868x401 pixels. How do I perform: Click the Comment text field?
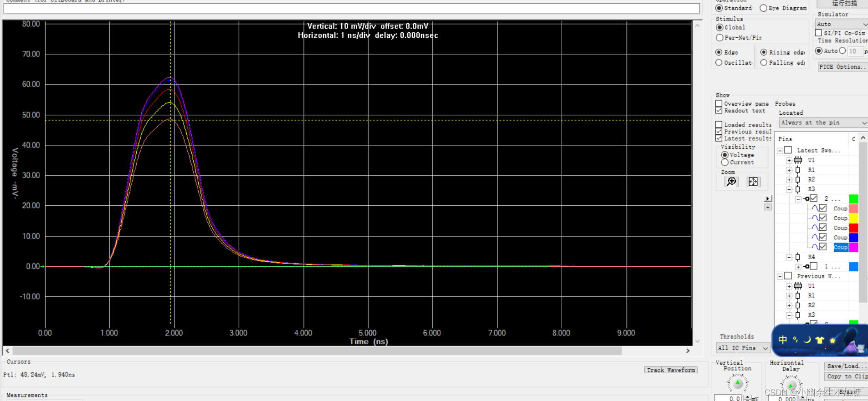351,8
